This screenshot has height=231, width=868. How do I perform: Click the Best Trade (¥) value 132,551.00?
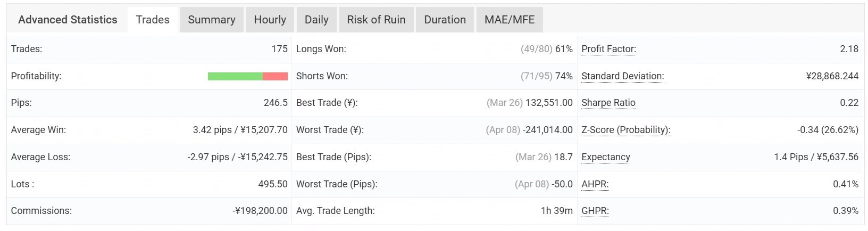tap(549, 103)
